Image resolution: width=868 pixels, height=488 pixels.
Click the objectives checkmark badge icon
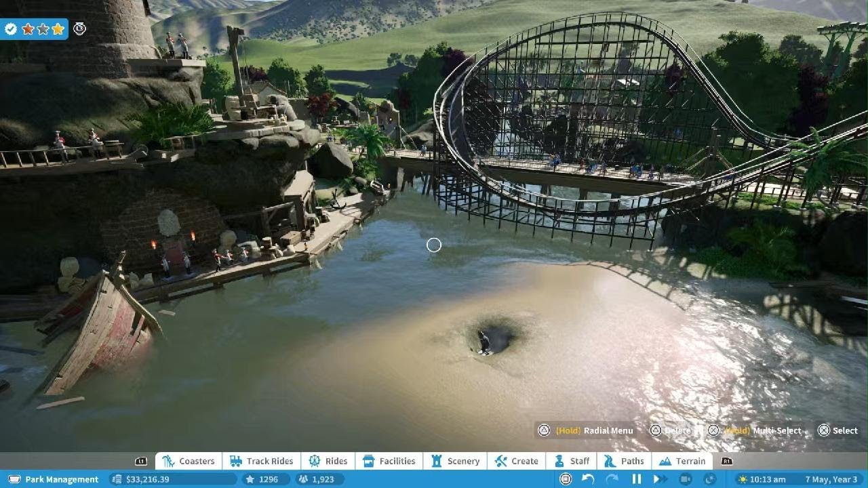tap(10, 28)
